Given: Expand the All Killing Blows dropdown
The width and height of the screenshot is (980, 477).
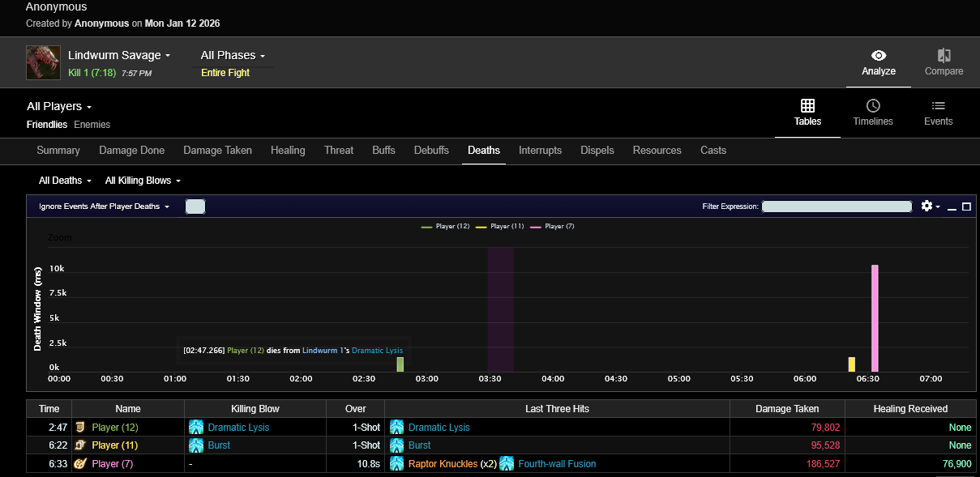Looking at the screenshot, I should (x=143, y=181).
